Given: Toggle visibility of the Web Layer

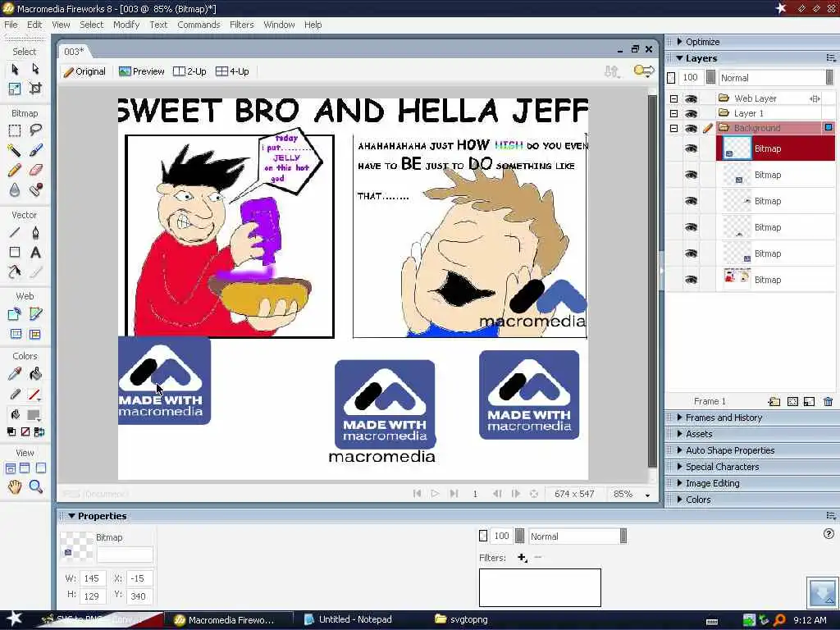Looking at the screenshot, I should (691, 98).
